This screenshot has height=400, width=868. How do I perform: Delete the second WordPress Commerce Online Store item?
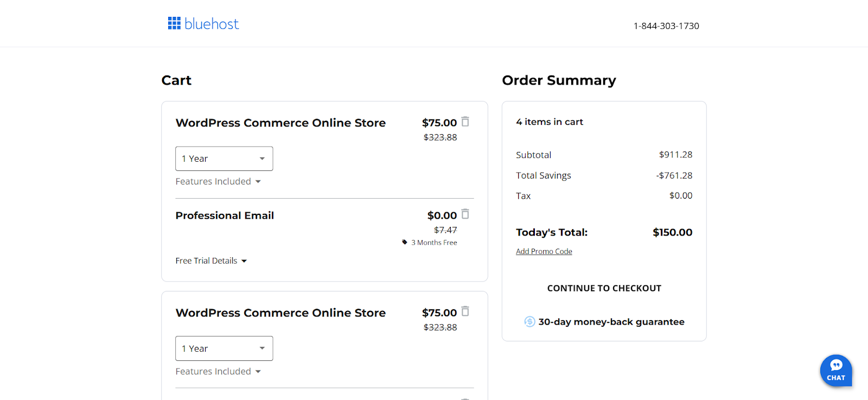465,312
